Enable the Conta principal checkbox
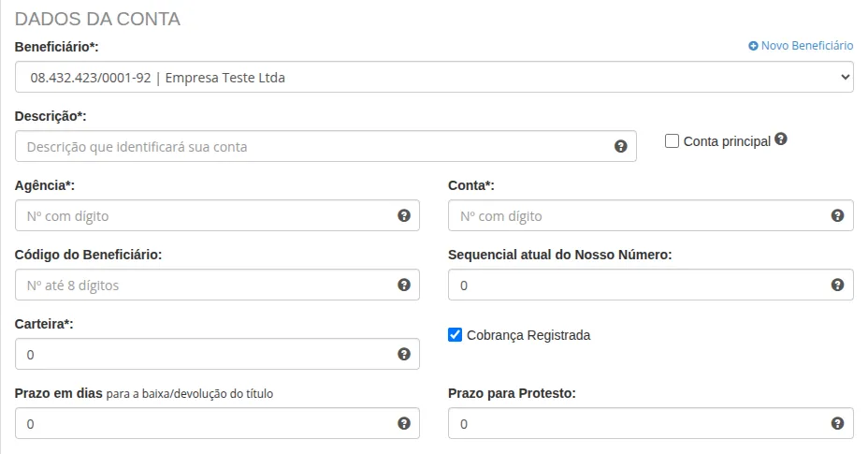 coord(672,140)
